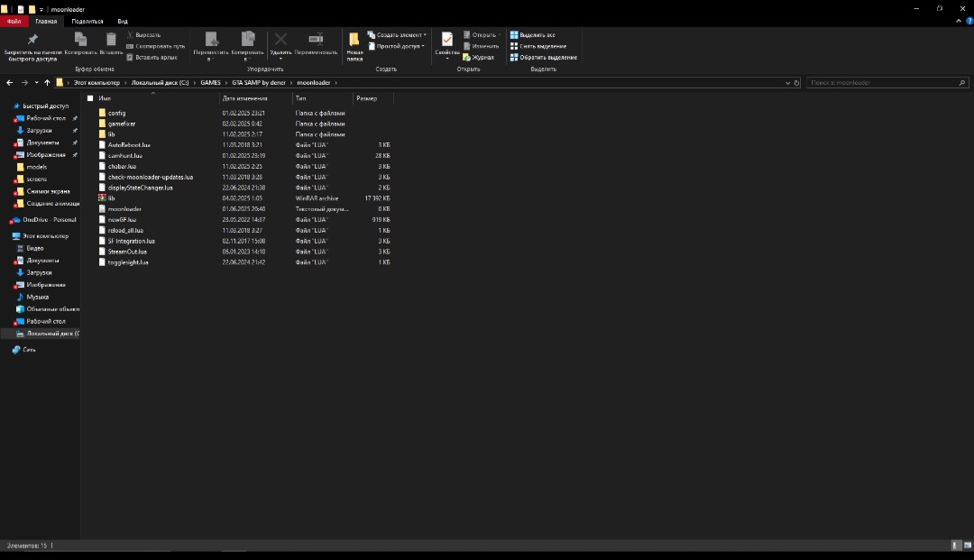Sort by the Дата изменения column header
The image size is (974, 560).
pyautogui.click(x=244, y=98)
